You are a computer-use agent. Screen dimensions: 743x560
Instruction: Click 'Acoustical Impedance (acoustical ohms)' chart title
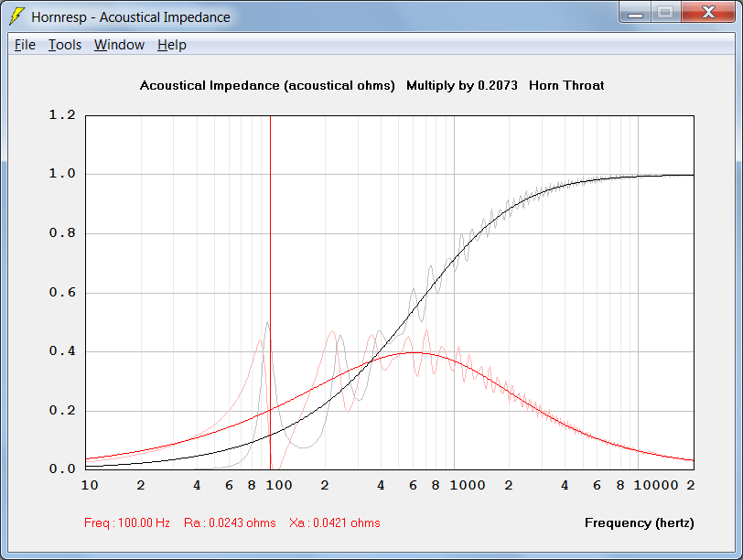pos(267,86)
